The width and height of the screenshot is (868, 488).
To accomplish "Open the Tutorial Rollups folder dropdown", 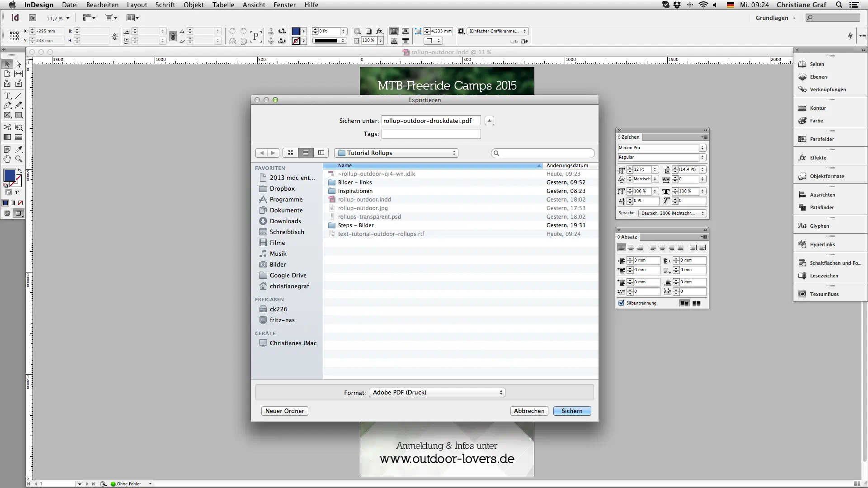I will 396,153.
